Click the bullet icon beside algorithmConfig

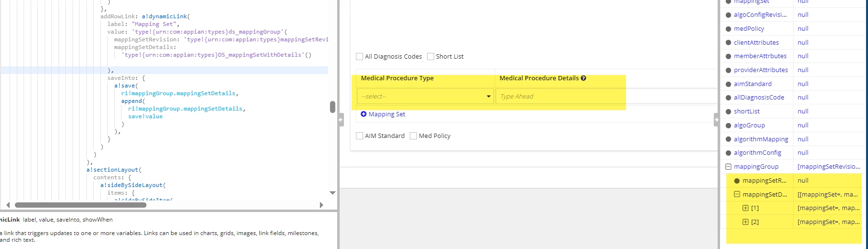pyautogui.click(x=728, y=153)
